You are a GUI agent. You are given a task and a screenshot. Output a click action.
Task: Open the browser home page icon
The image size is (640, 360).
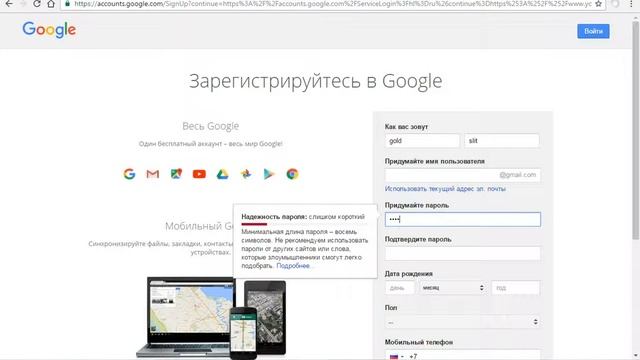tap(51, 4)
